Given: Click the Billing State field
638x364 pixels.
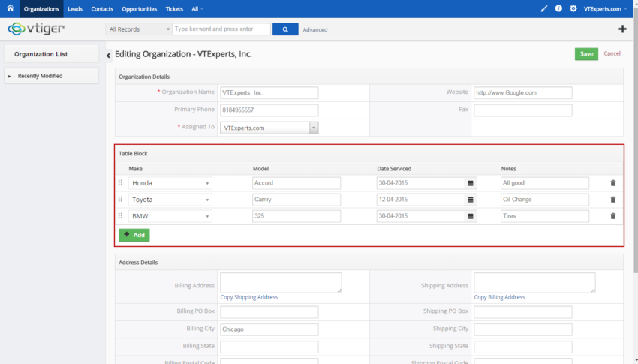Looking at the screenshot, I should point(269,347).
